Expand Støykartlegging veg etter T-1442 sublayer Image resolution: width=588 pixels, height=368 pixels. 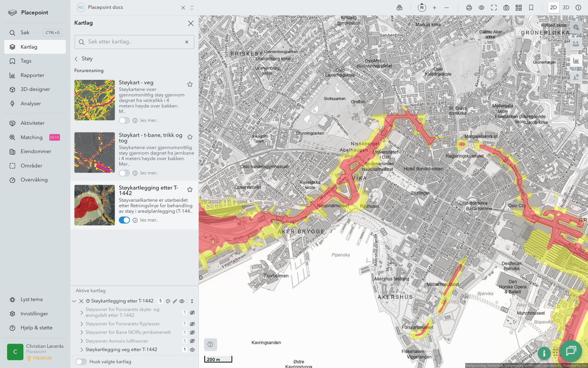(x=82, y=350)
